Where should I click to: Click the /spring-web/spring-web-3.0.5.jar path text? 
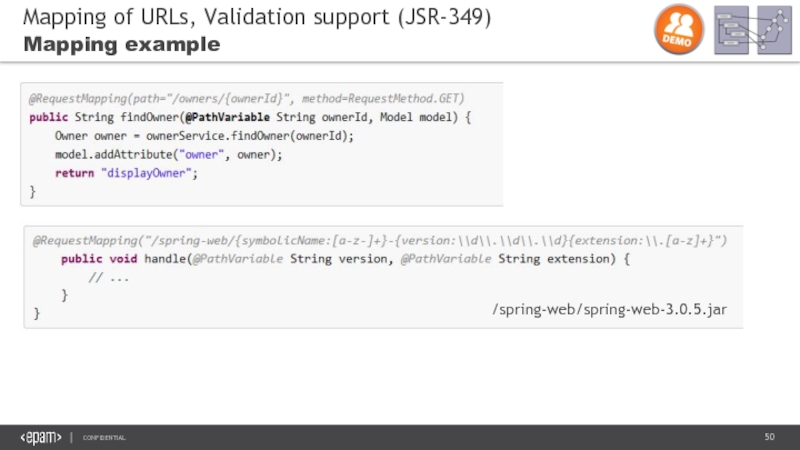click(609, 311)
